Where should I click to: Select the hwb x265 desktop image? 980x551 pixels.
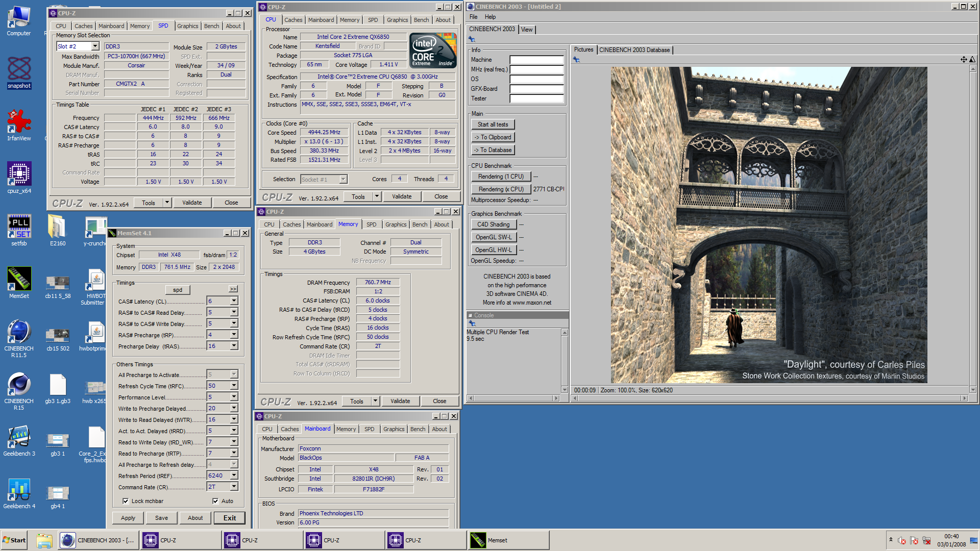95,392
